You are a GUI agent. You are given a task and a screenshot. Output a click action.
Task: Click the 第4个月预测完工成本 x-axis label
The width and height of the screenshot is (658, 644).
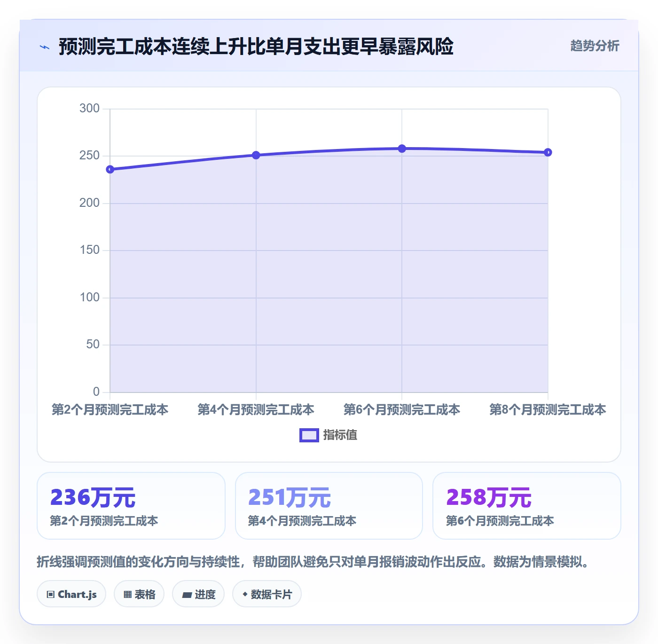tap(256, 409)
